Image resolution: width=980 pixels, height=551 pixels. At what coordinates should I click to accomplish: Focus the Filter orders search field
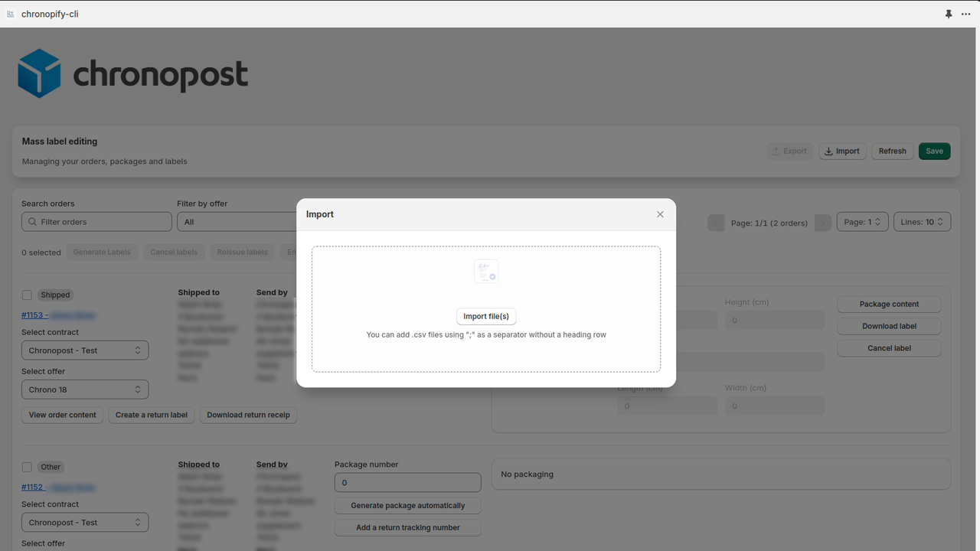96,222
